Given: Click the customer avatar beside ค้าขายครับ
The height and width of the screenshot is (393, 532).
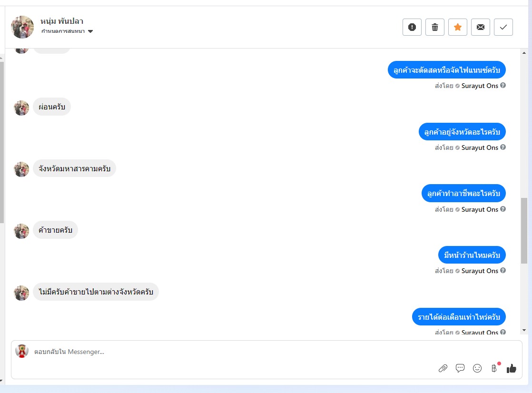Looking at the screenshot, I should coord(21,231).
